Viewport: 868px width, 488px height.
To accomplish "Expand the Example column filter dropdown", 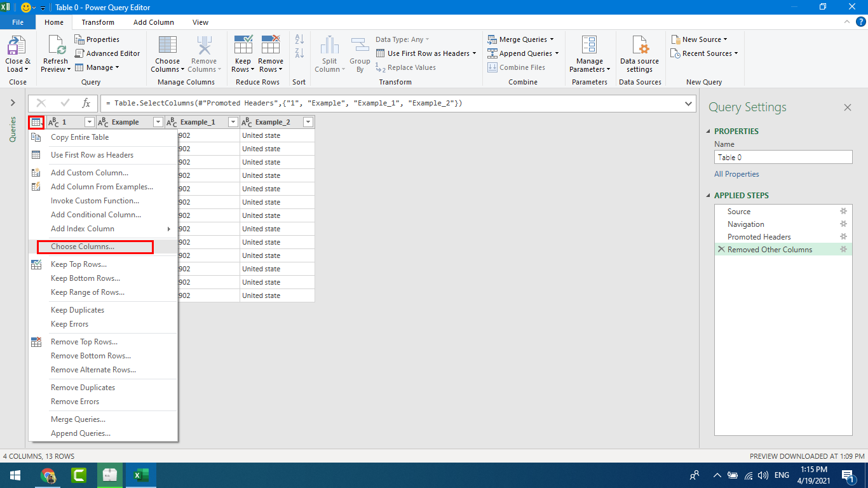I will pos(158,122).
